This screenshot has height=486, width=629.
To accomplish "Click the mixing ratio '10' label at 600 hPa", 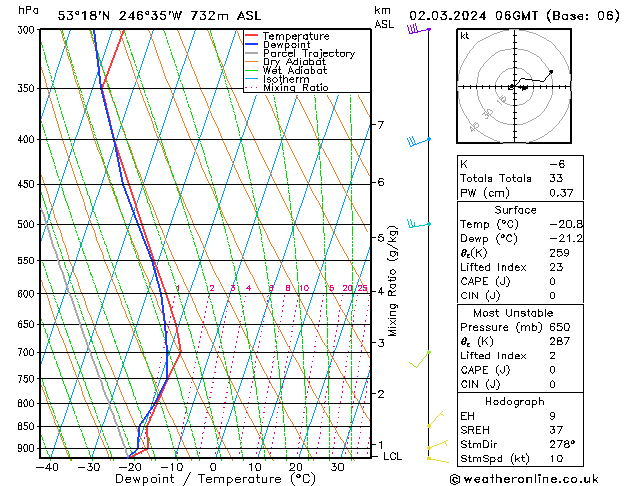I will pos(304,288).
